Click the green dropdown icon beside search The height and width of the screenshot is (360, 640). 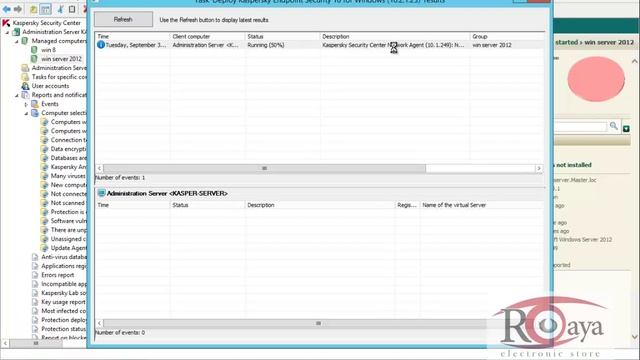626,129
